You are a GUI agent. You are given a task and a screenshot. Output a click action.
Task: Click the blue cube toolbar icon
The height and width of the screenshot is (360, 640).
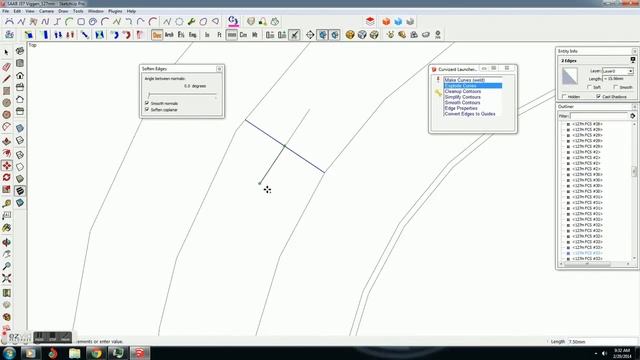pyautogui.click(x=398, y=21)
